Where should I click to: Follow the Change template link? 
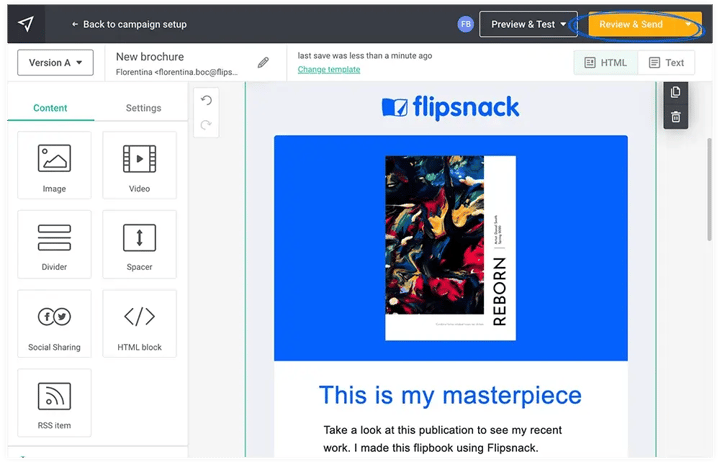point(329,69)
